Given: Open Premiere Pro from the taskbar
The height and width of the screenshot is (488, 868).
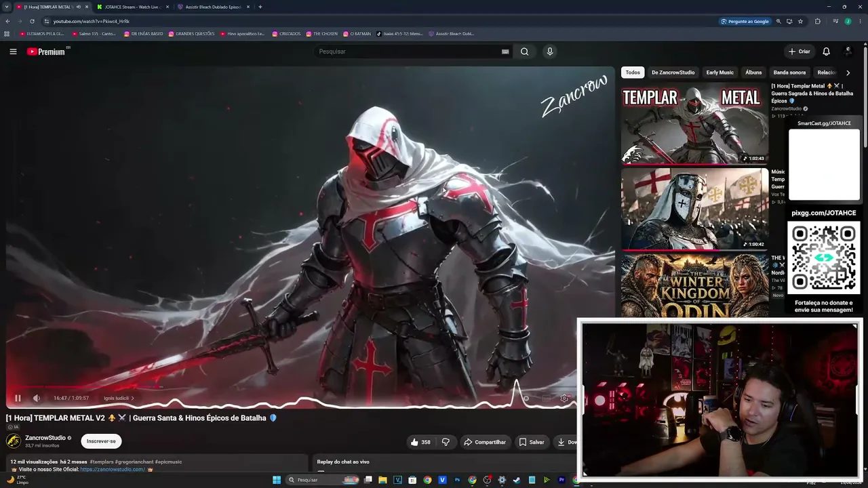Looking at the screenshot, I should pyautogui.click(x=561, y=480).
